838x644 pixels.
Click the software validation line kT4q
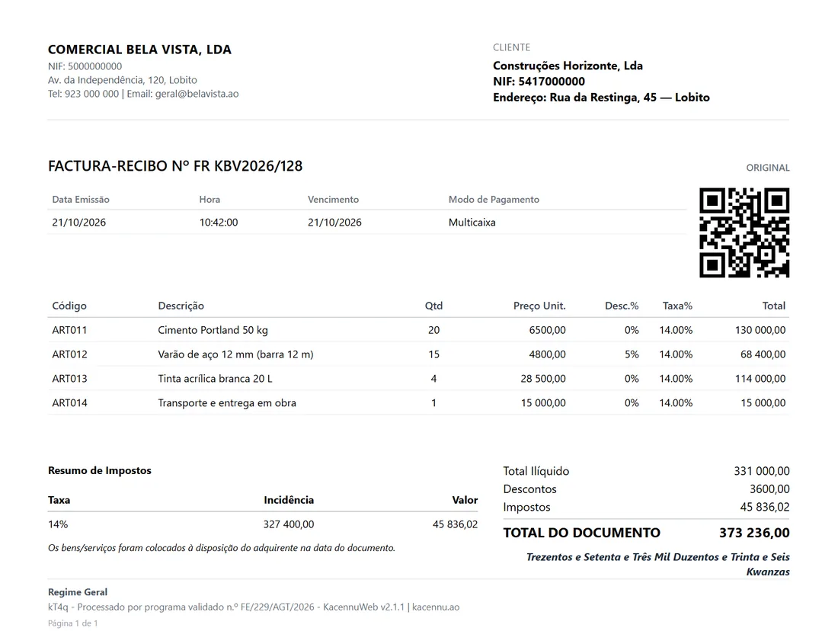coord(254,607)
